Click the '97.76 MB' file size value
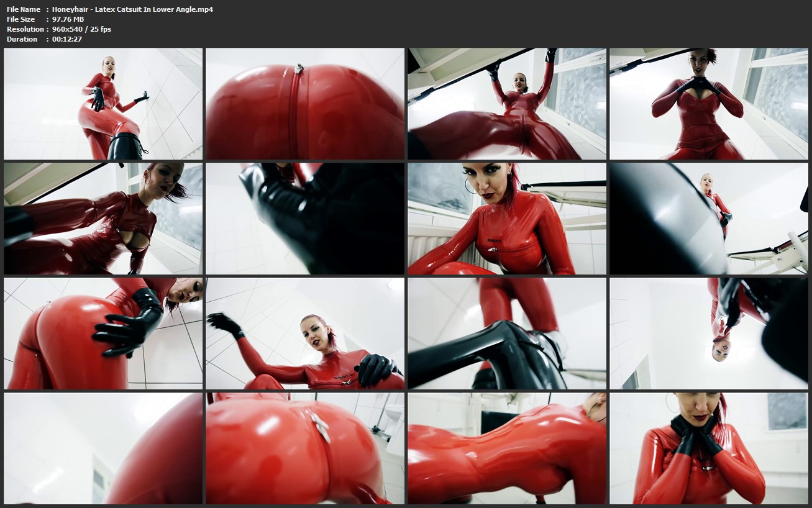This screenshot has height=508, width=812. 68,19
